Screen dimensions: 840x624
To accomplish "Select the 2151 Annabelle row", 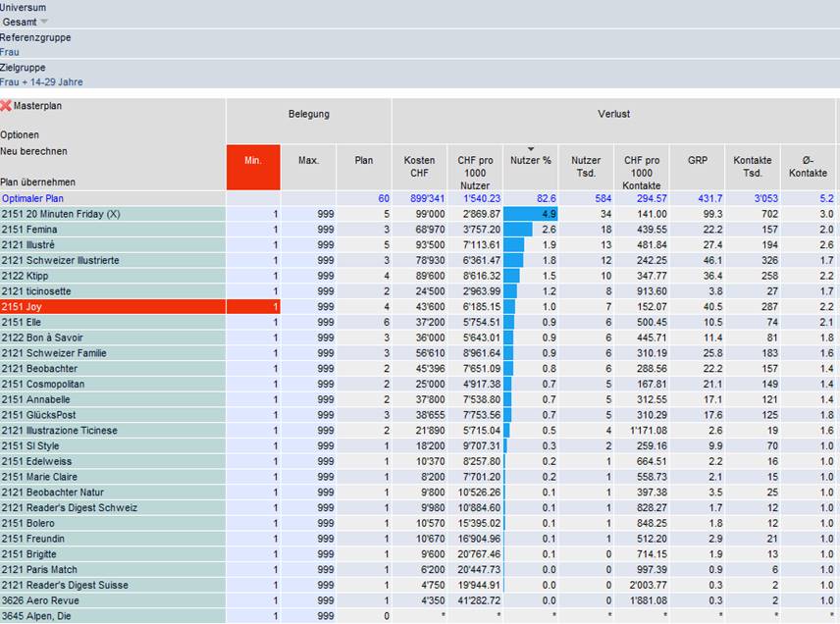I will 113,399.
